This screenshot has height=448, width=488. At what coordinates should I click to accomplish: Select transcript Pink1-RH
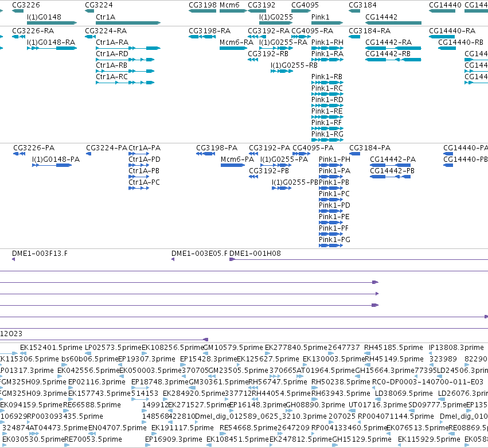pos(327,48)
